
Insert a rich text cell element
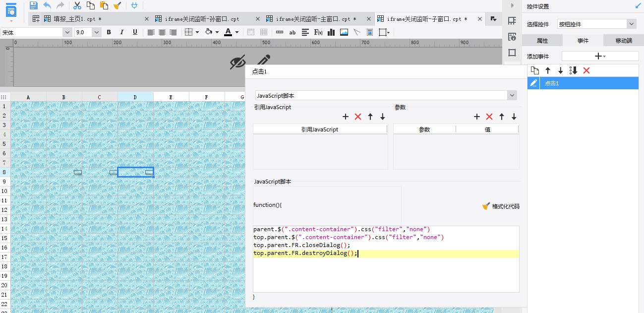305,32
